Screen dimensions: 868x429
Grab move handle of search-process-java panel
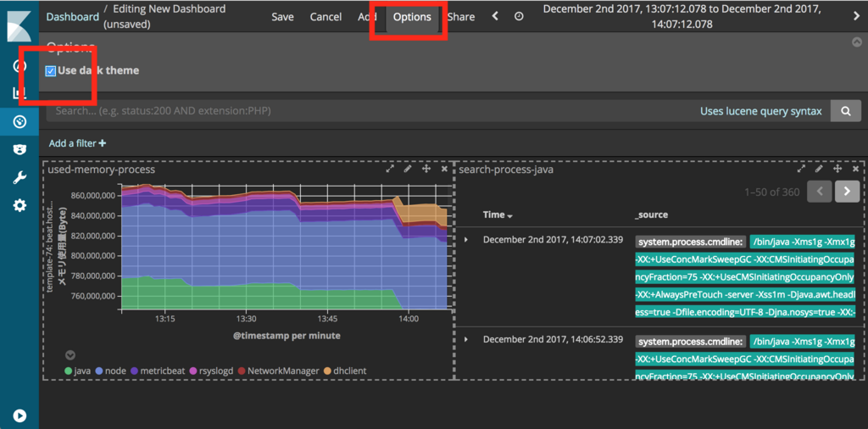coord(837,169)
